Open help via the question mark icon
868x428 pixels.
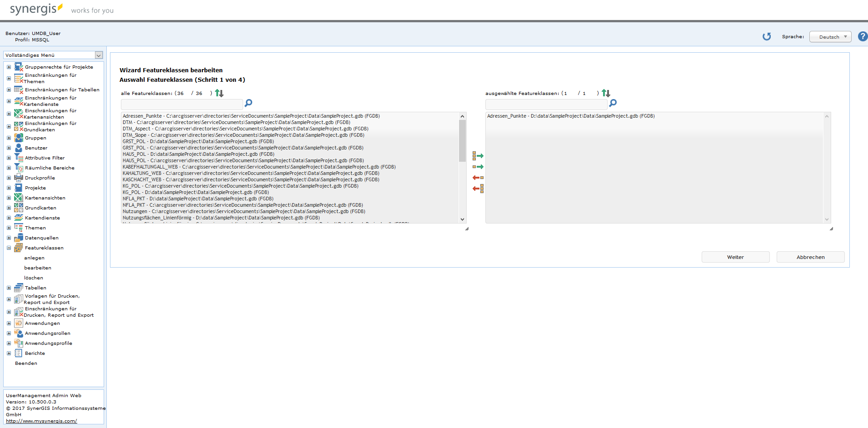tap(862, 36)
